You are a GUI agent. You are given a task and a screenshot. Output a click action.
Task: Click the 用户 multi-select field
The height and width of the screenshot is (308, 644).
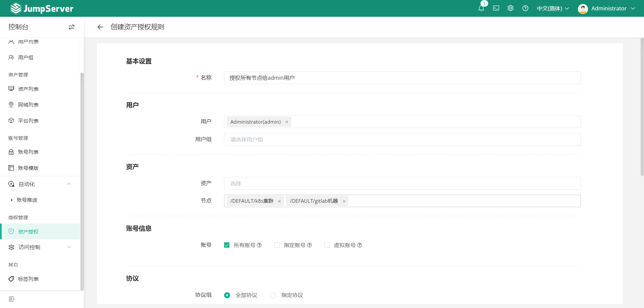tap(402, 122)
